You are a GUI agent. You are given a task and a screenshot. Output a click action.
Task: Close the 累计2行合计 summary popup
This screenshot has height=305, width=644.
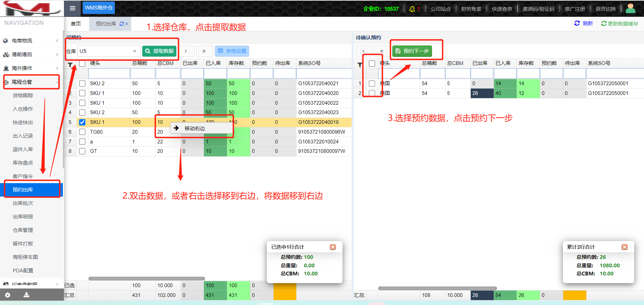click(624, 247)
